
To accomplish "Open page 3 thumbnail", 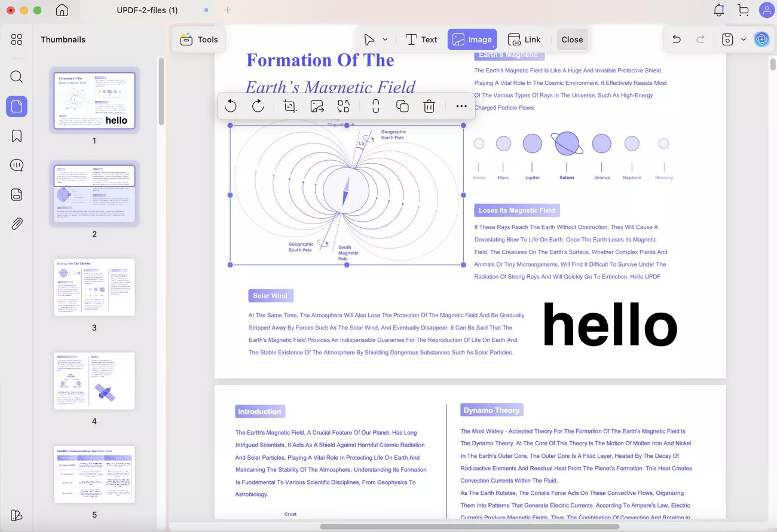I will pyautogui.click(x=94, y=287).
